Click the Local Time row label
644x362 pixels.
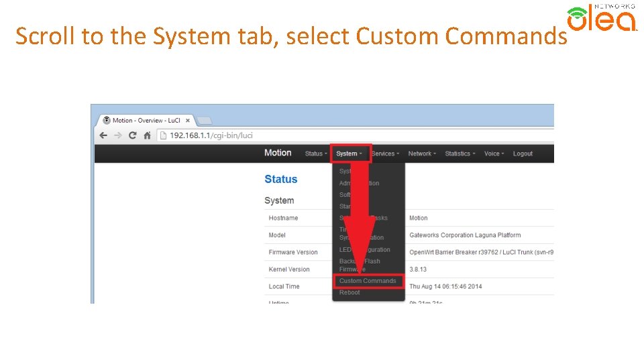coord(284,286)
